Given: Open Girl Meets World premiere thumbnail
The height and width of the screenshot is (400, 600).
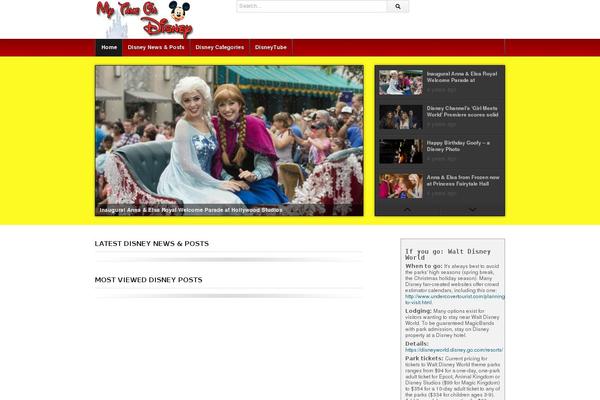Looking at the screenshot, I should point(401,117).
